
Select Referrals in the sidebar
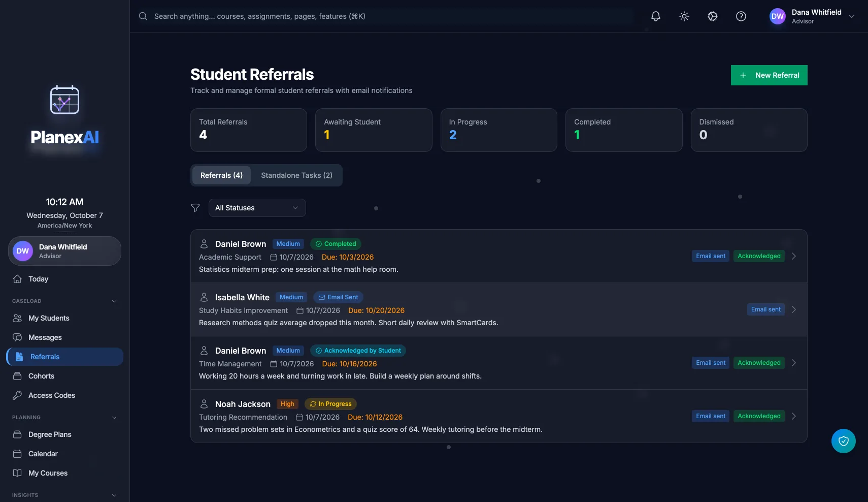point(64,357)
